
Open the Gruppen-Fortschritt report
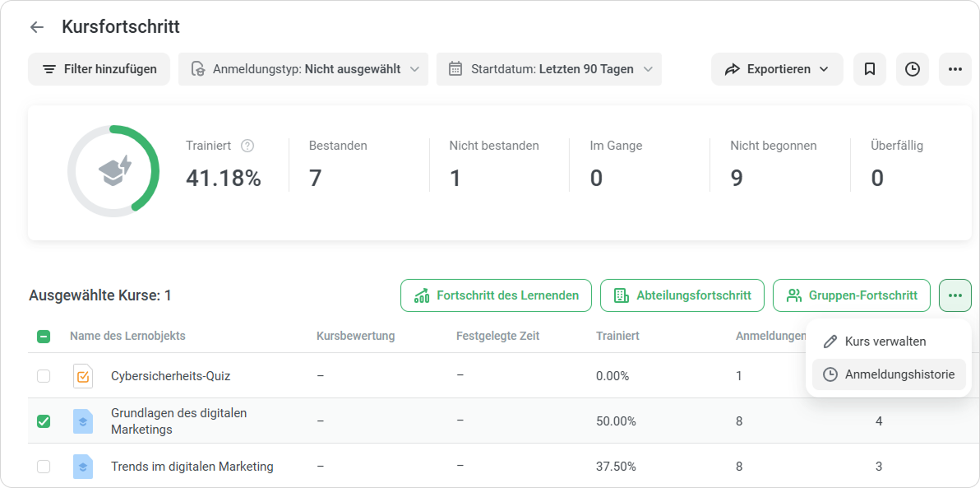pos(852,295)
